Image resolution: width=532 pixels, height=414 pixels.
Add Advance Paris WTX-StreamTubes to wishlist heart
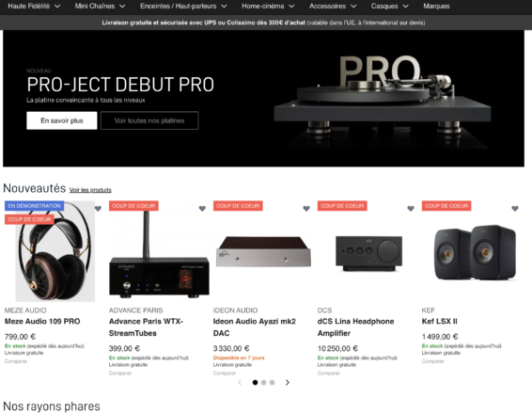(202, 209)
